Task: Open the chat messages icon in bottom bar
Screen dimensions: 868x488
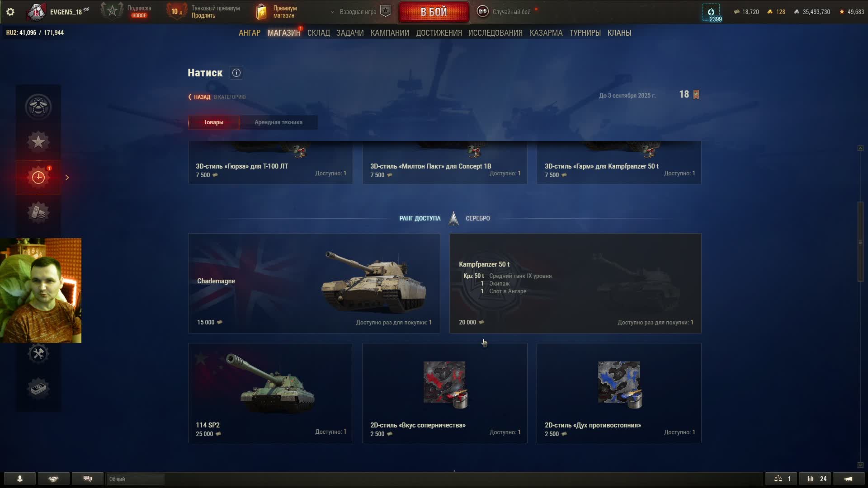Action: pyautogui.click(x=88, y=479)
